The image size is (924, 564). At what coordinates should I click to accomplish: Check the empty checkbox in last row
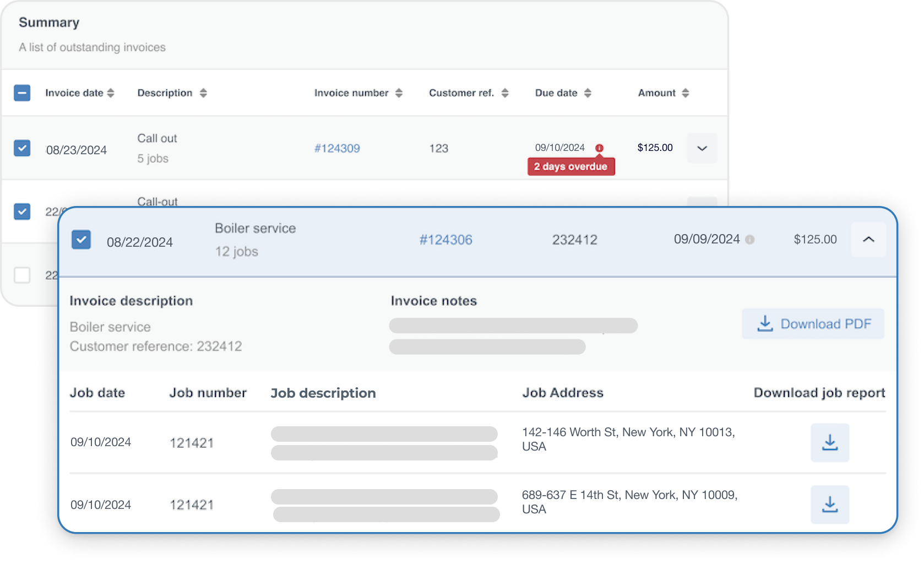[x=22, y=275]
